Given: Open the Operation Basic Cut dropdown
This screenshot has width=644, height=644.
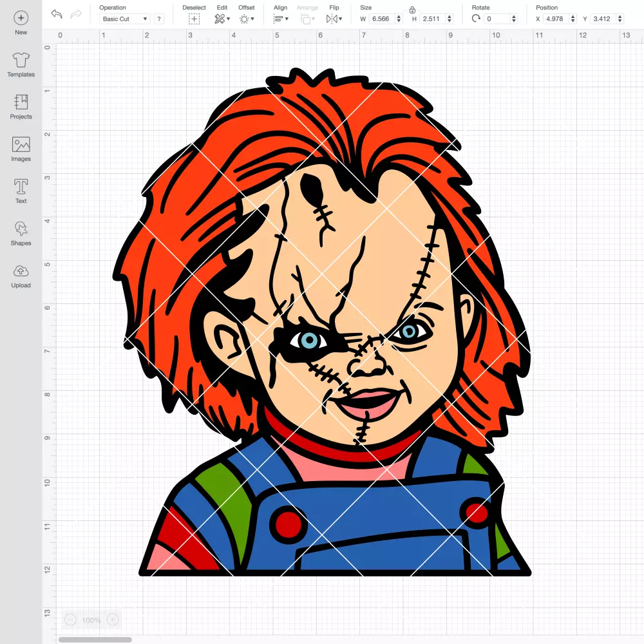Looking at the screenshot, I should pyautogui.click(x=124, y=19).
